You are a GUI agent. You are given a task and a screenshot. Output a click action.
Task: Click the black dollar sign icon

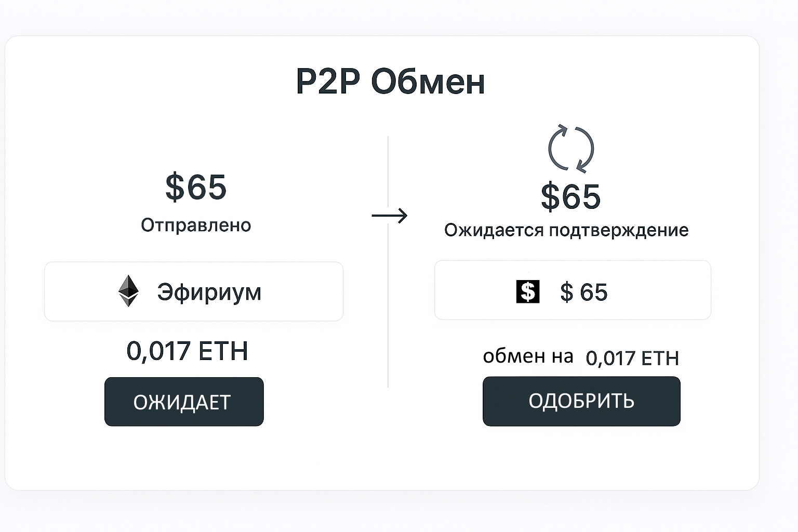click(527, 291)
